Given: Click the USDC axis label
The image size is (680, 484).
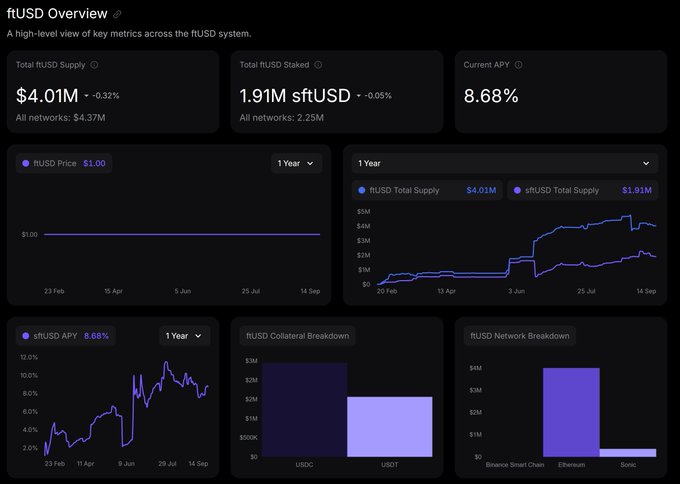Looking at the screenshot, I should pyautogui.click(x=304, y=464).
